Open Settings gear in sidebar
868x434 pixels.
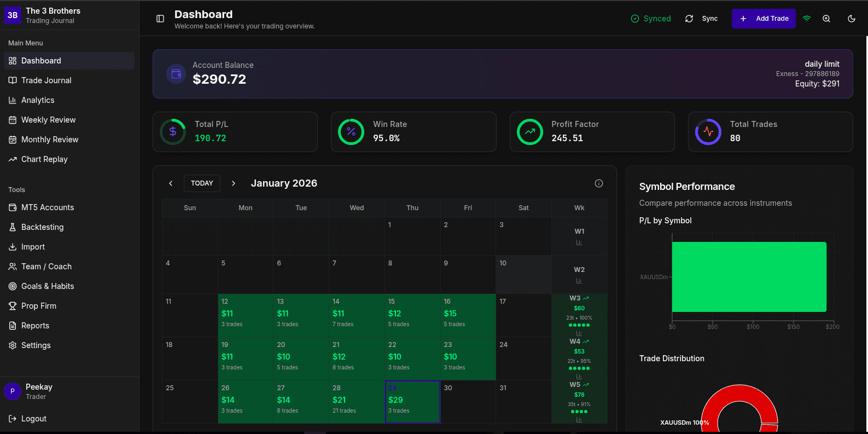click(36, 345)
